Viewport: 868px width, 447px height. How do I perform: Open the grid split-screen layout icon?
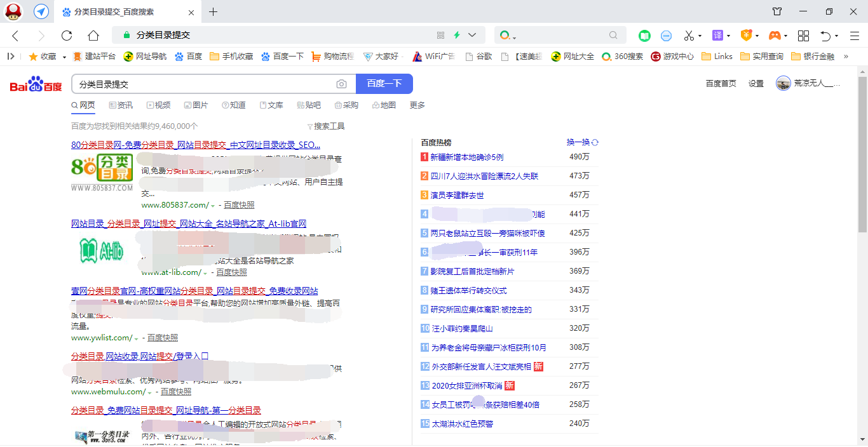pos(803,35)
